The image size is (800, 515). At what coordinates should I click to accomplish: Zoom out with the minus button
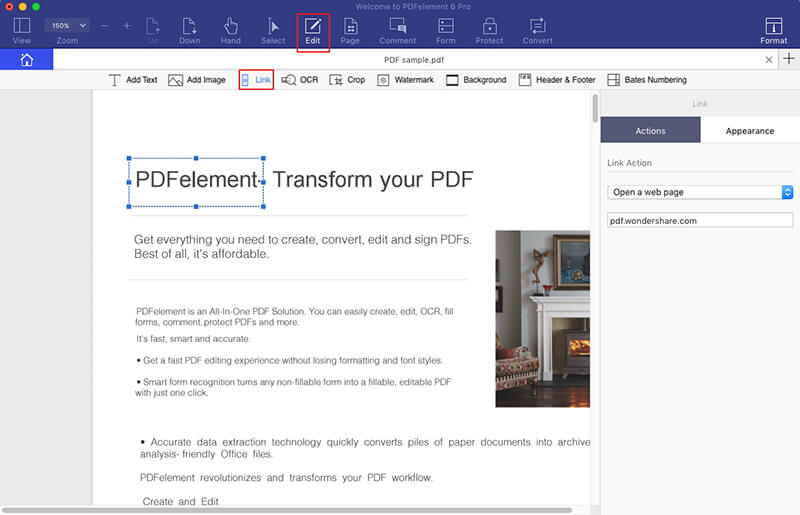(x=104, y=26)
